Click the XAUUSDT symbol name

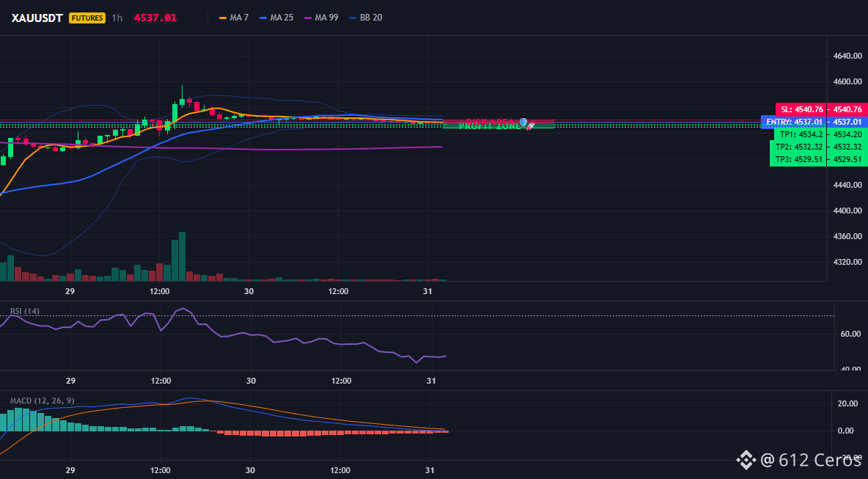(x=37, y=18)
